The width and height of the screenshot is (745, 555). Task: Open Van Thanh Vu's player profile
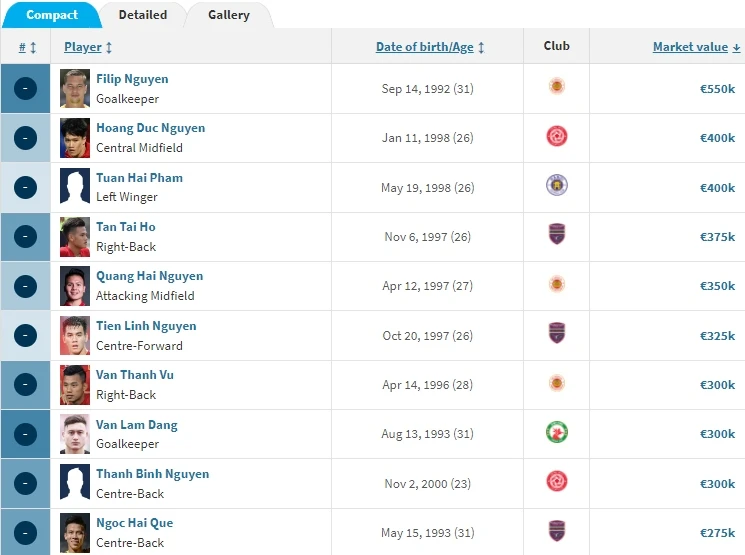click(135, 375)
